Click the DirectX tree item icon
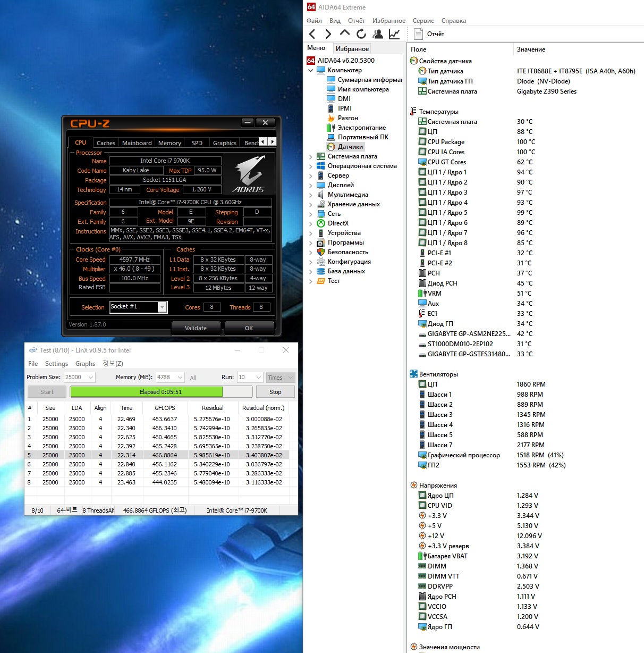644x653 pixels. 321,223
